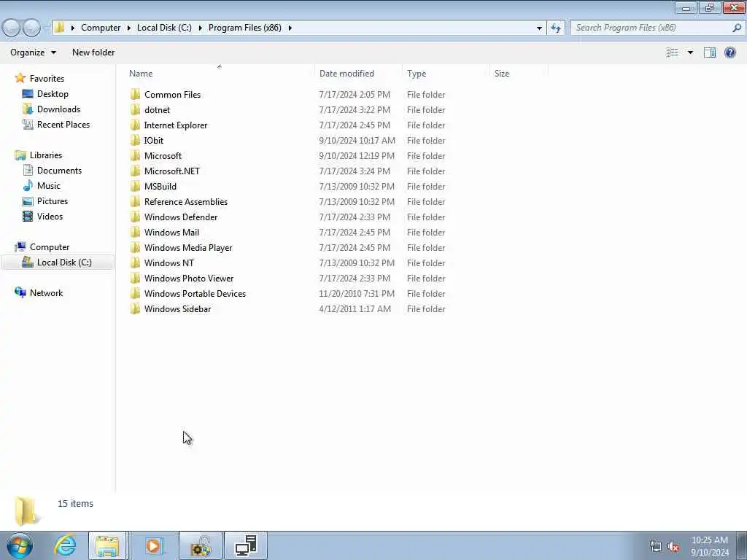The height and width of the screenshot is (560, 747).
Task: Click the Computer icon in navigation pane
Action: coord(20,246)
